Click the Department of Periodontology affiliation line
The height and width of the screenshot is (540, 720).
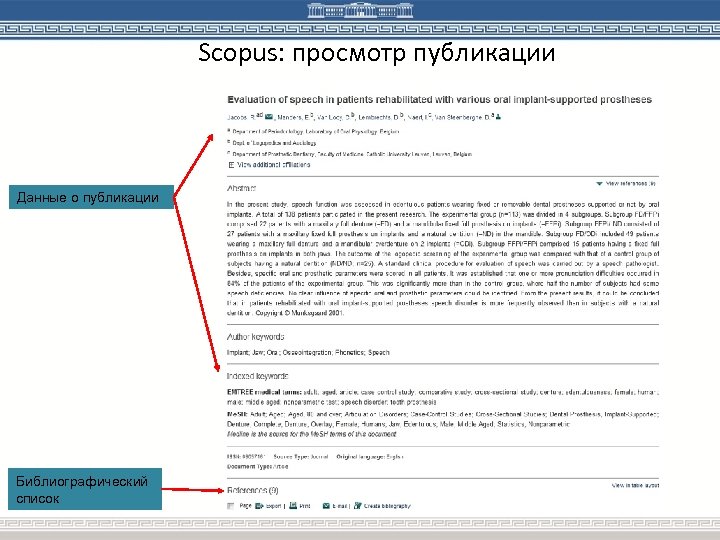[313, 132]
